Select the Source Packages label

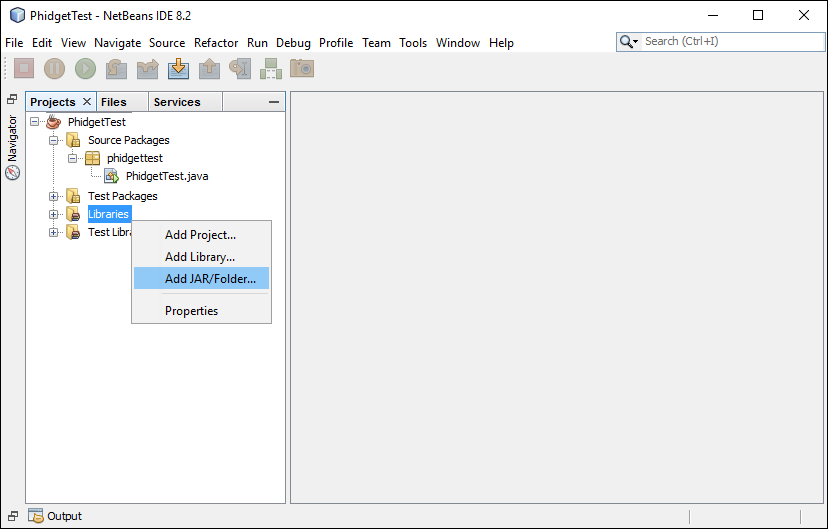(x=129, y=140)
